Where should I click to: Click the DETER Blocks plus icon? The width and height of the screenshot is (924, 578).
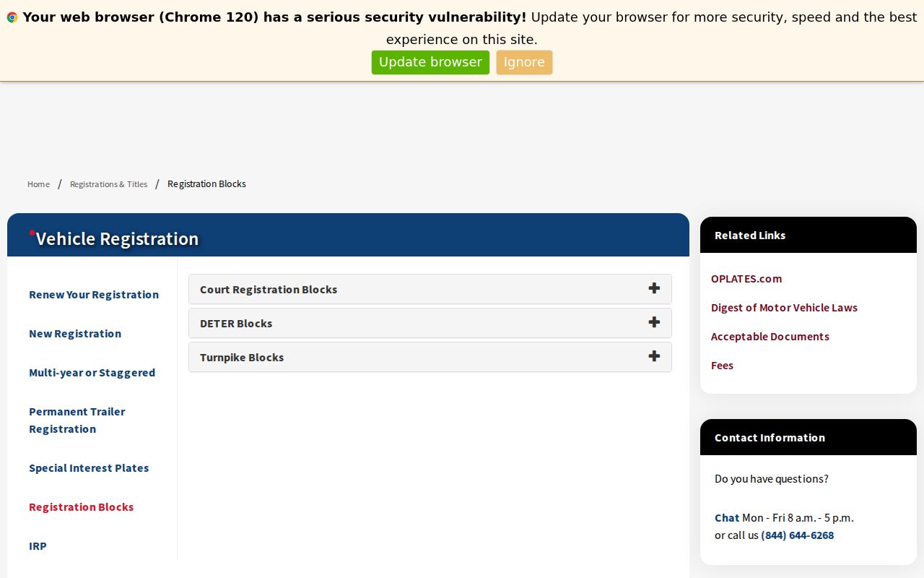(x=654, y=322)
